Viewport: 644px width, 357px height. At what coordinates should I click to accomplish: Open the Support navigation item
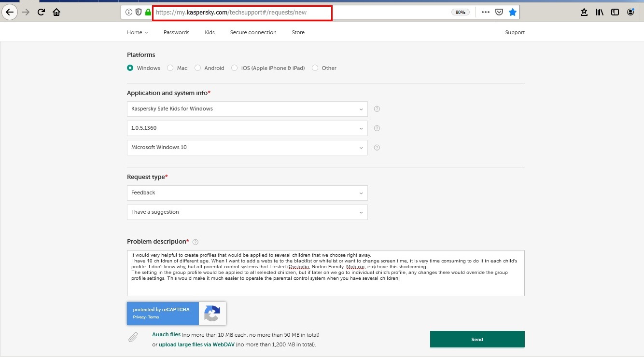tap(515, 32)
